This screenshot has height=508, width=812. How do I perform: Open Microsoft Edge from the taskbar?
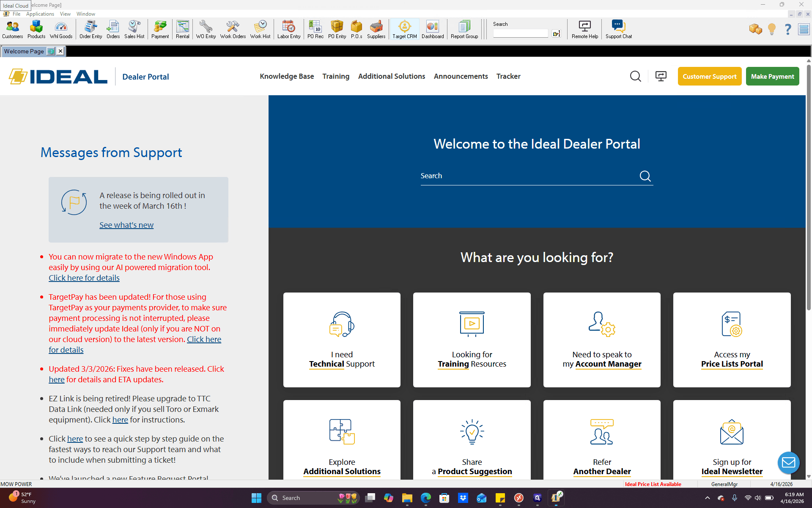click(425, 498)
